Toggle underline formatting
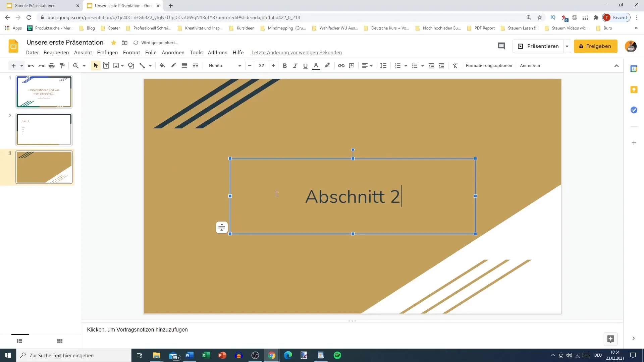 coord(305,66)
